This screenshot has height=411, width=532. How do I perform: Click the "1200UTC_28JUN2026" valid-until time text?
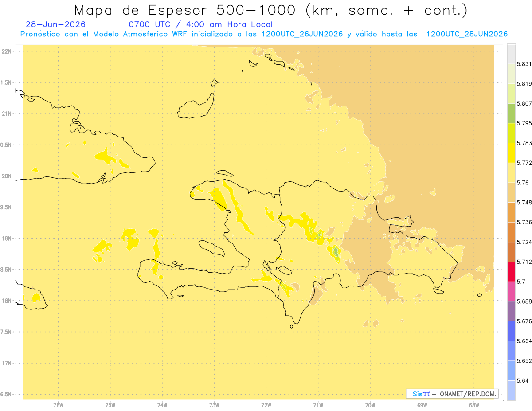(467, 34)
